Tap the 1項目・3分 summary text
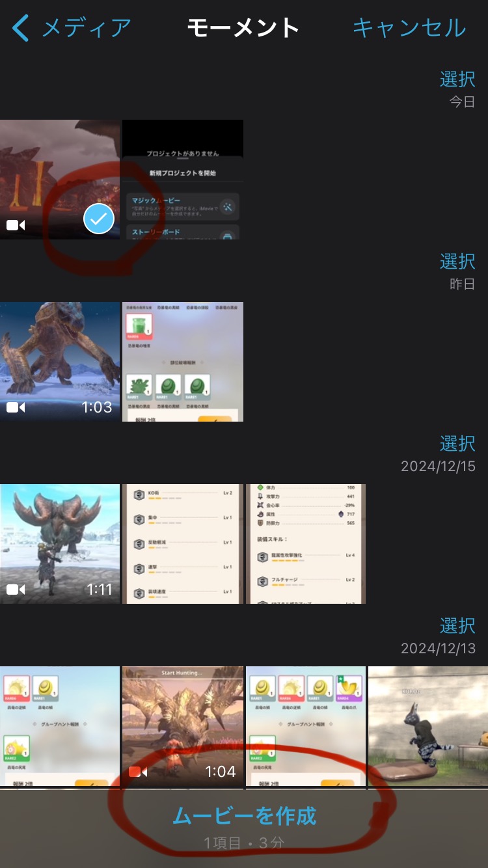488x868 pixels. (244, 843)
